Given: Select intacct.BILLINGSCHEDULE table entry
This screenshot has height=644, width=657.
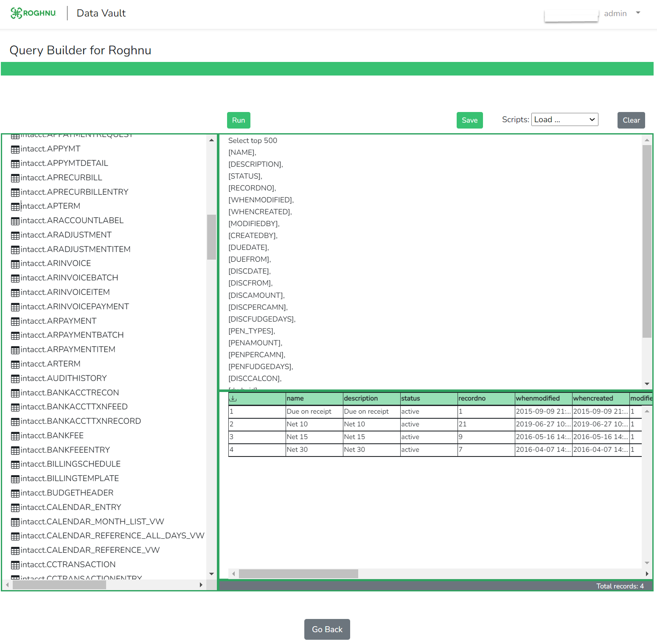Looking at the screenshot, I should (x=70, y=464).
